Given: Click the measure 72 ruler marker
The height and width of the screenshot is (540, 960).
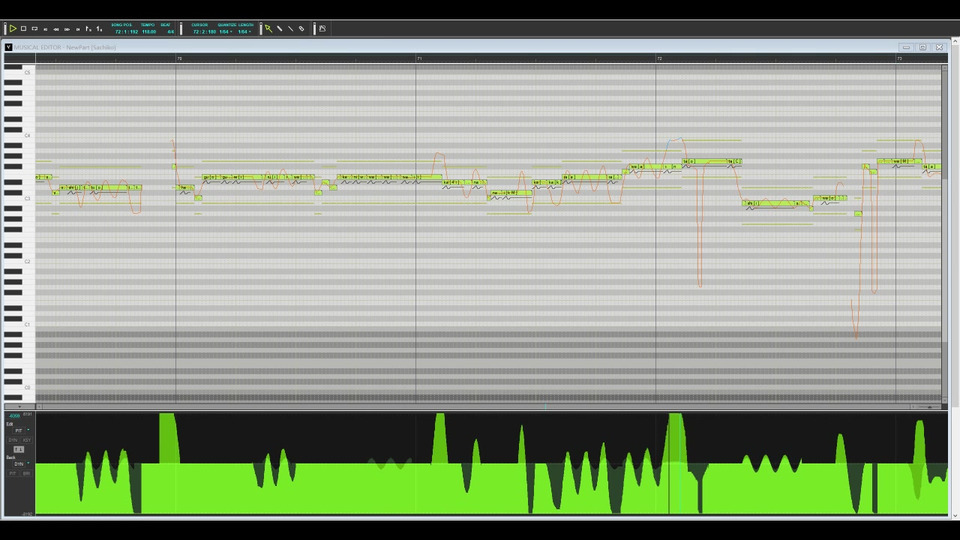Looking at the screenshot, I should point(659,59).
